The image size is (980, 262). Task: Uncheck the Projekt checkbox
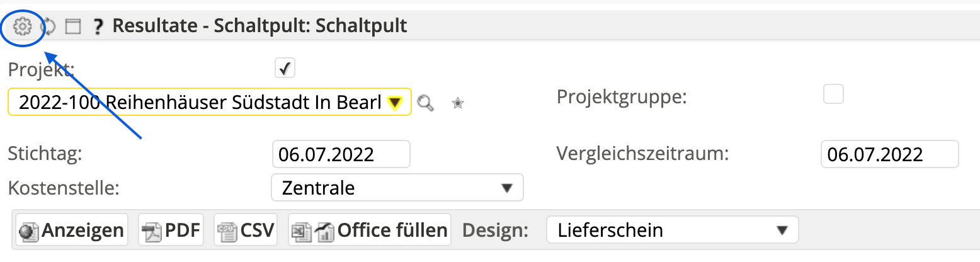pos(285,68)
